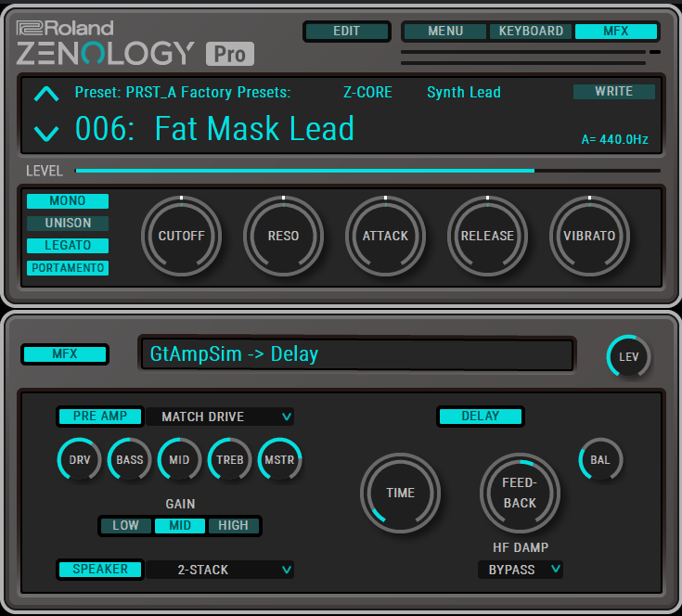The height and width of the screenshot is (616, 682).
Task: Click the A= 440.0Hz tuning value
Action: tap(614, 139)
